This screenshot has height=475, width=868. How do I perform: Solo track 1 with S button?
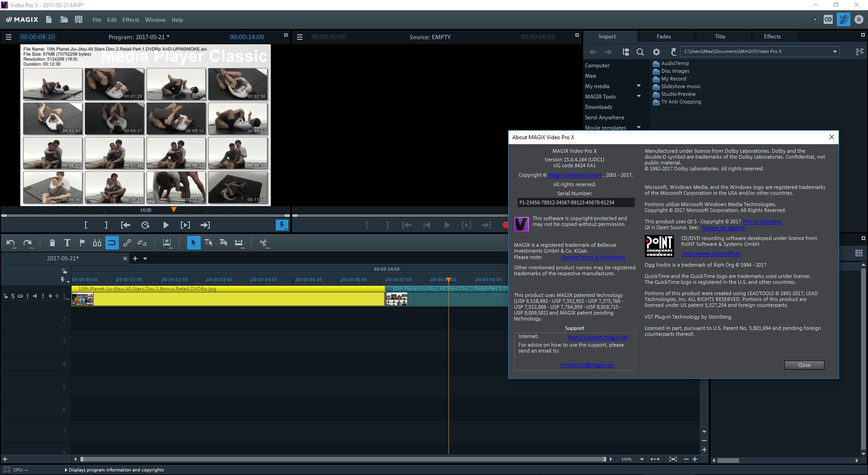(13, 296)
